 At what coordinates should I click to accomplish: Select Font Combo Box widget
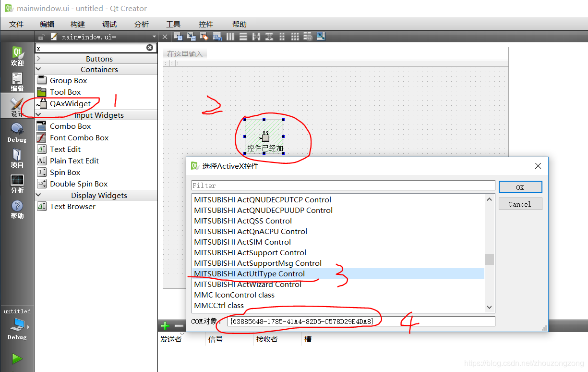click(x=79, y=138)
